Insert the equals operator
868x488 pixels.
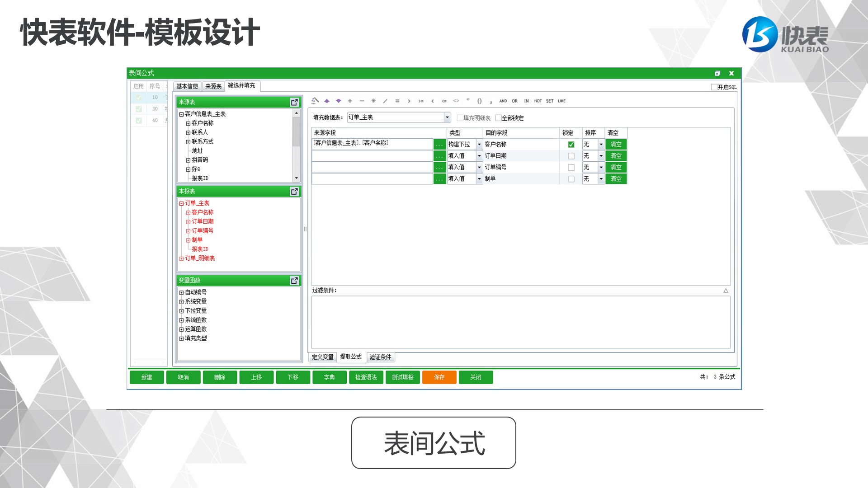point(397,101)
